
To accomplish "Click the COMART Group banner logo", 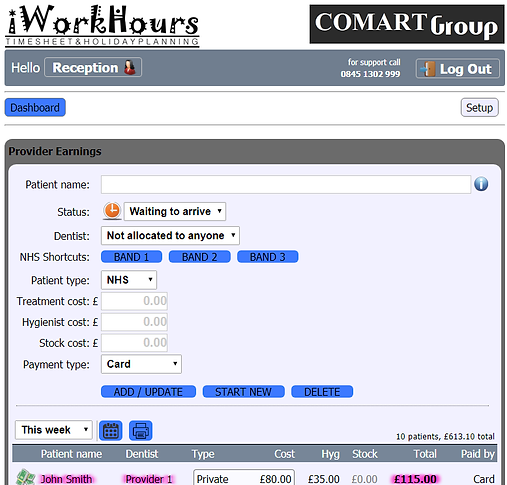I will pos(407,24).
